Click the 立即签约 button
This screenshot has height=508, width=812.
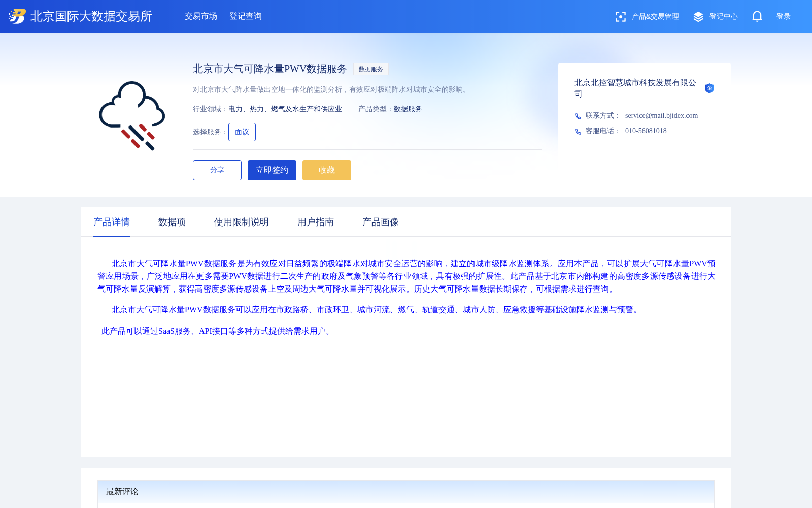[272, 170]
